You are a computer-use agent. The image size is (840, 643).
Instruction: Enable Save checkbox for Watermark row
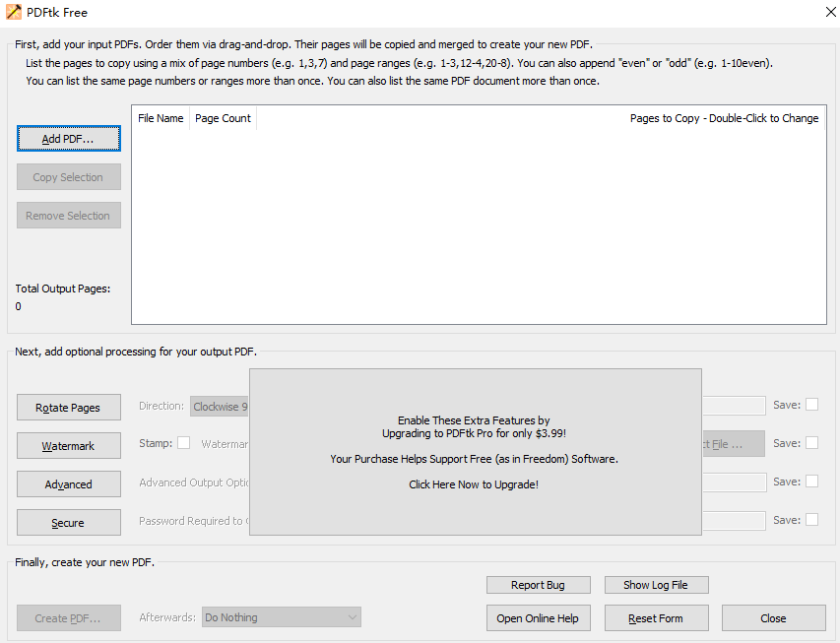click(x=811, y=443)
